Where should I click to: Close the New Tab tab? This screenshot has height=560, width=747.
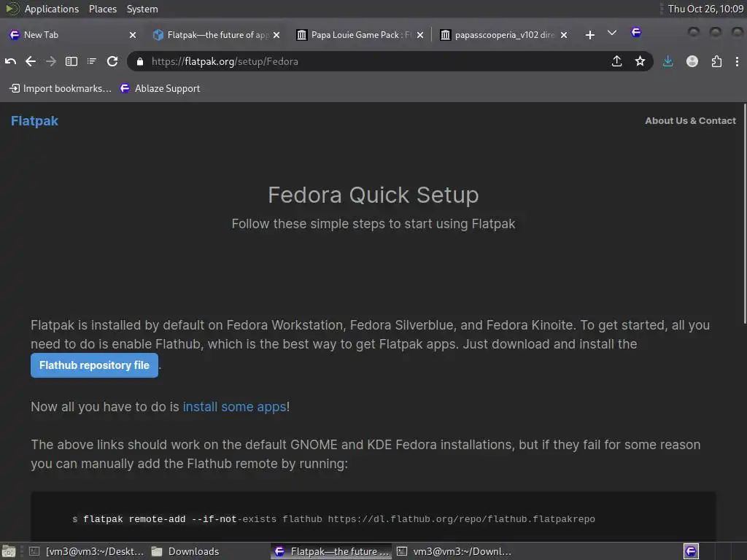pos(133,35)
